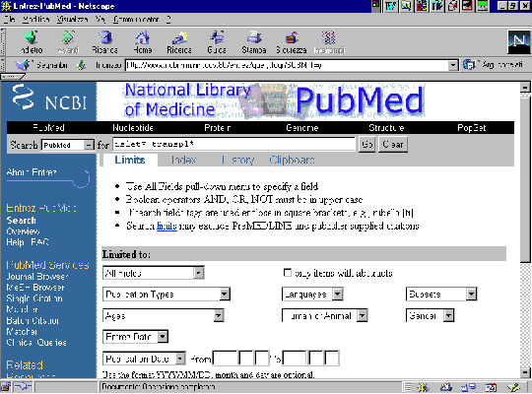This screenshot has width=532, height=394.
Task: Open the Communicator menu
Action: coord(136,20)
